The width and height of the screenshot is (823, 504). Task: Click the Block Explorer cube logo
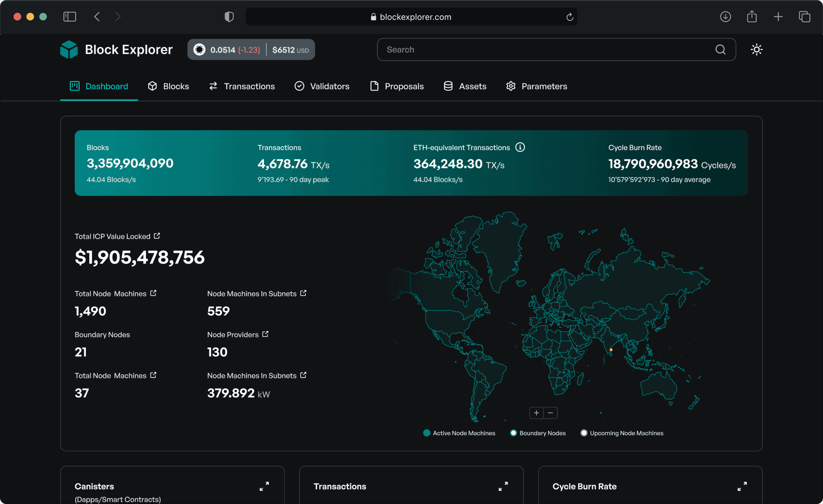click(x=69, y=49)
